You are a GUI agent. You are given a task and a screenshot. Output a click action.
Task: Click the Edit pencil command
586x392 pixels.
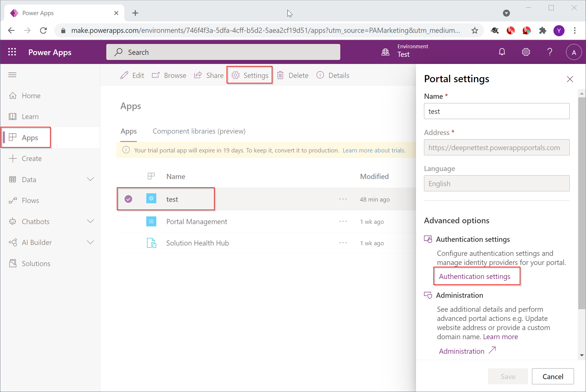[x=132, y=75]
